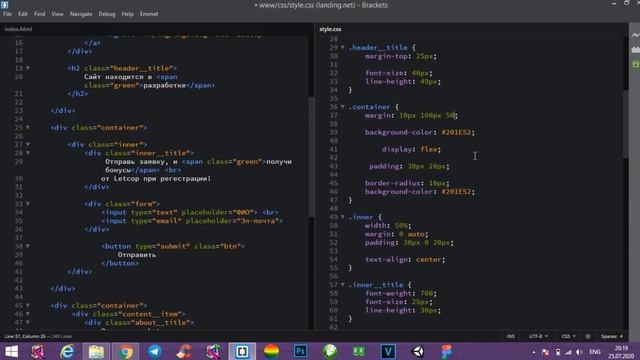Open File Explorer from the taskbar
Image resolution: width=640 pixels, height=360 pixels.
point(96,351)
